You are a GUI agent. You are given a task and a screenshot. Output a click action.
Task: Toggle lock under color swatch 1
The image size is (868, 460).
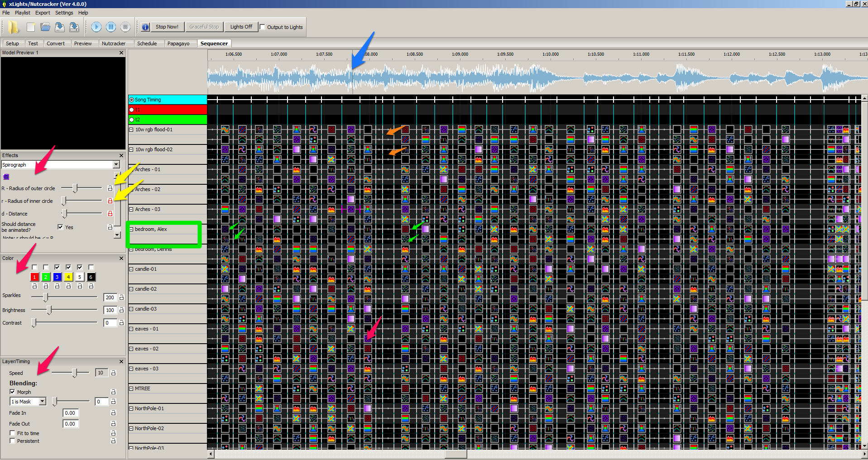coord(34,286)
